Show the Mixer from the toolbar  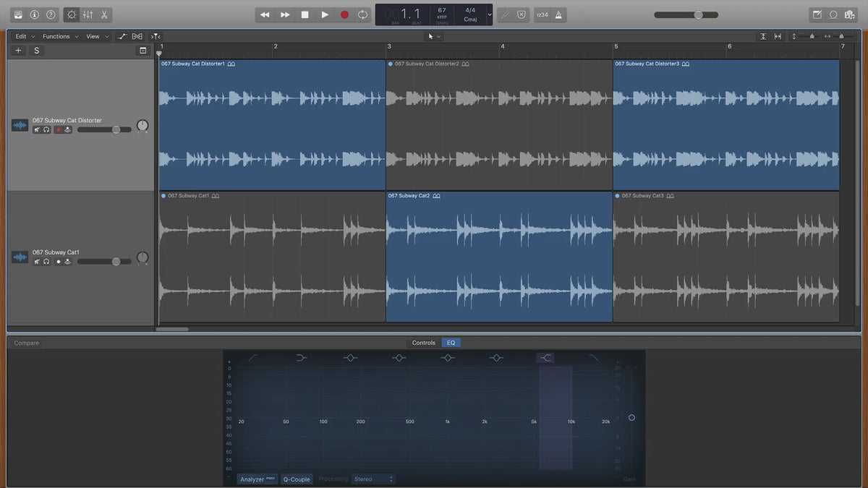[88, 14]
